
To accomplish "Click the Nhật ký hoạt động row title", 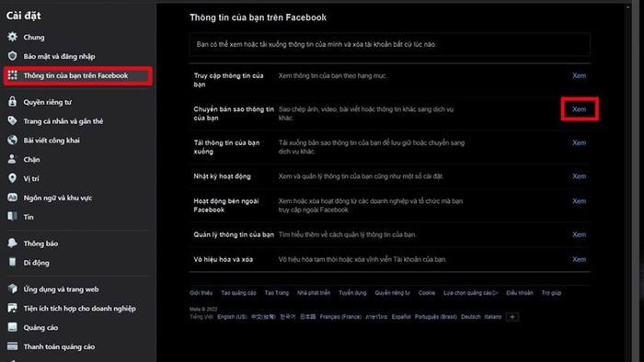I will point(223,176).
